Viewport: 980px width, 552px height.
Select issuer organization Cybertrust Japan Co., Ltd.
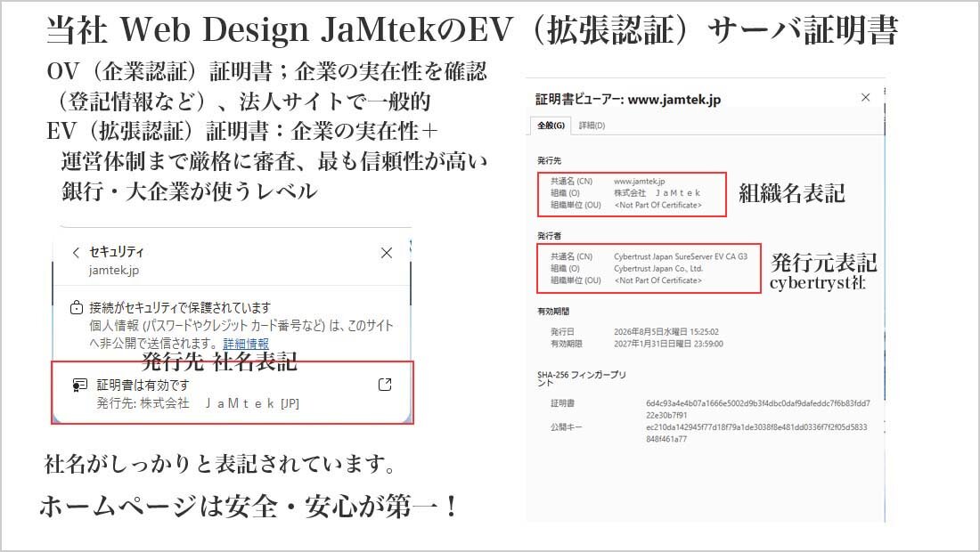tap(658, 269)
